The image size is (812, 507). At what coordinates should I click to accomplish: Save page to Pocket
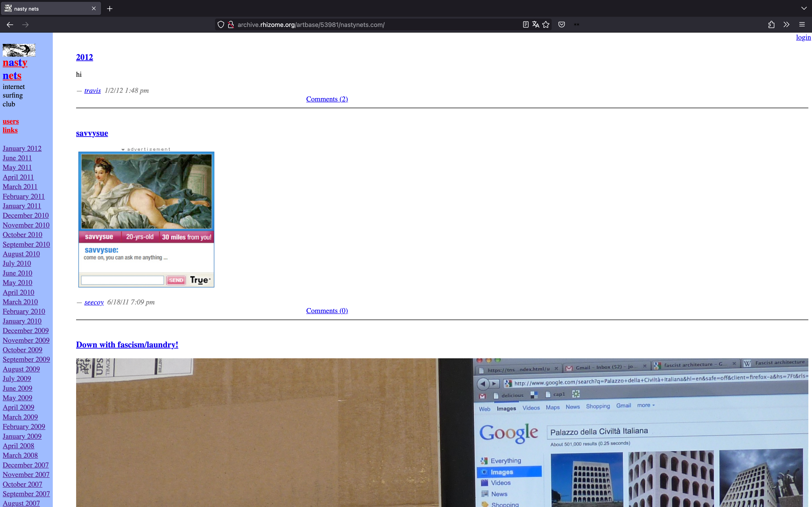561,24
